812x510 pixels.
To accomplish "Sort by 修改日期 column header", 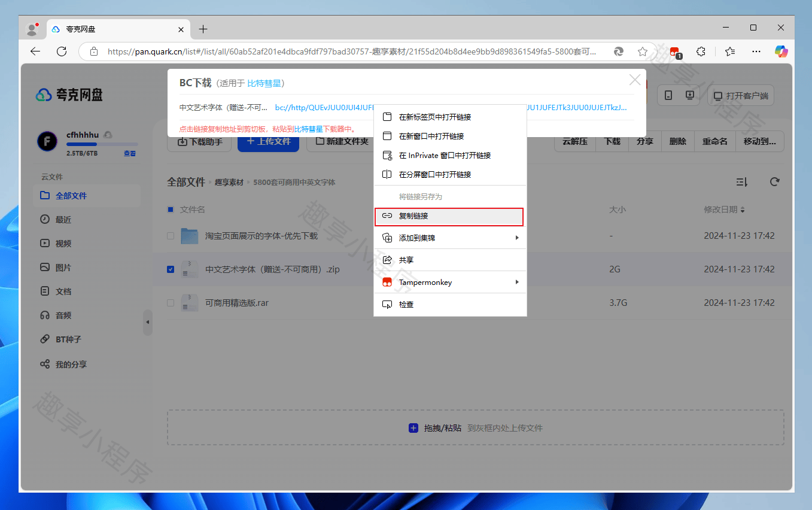I will click(x=724, y=210).
